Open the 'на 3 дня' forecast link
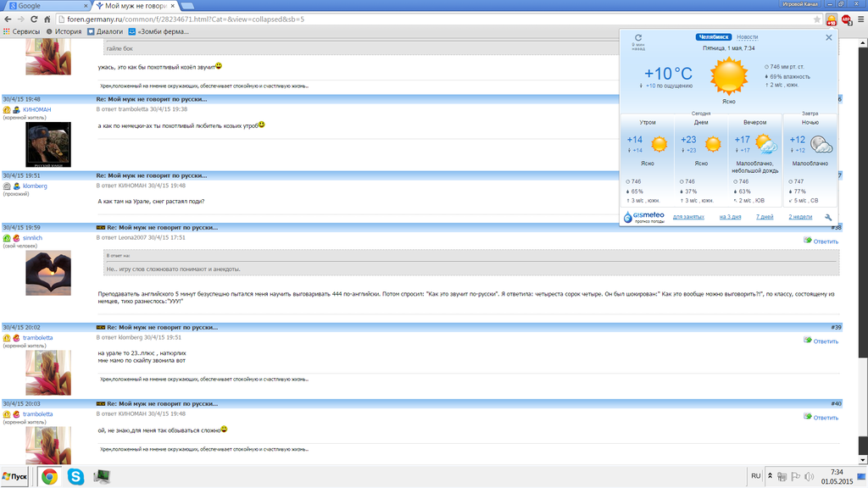The image size is (868, 488). 730,217
